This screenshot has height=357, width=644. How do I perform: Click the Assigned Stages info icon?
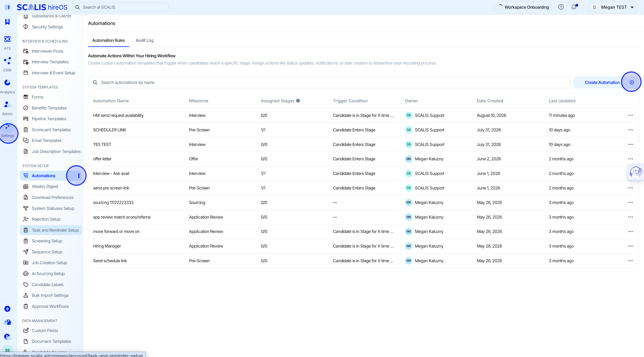point(298,101)
